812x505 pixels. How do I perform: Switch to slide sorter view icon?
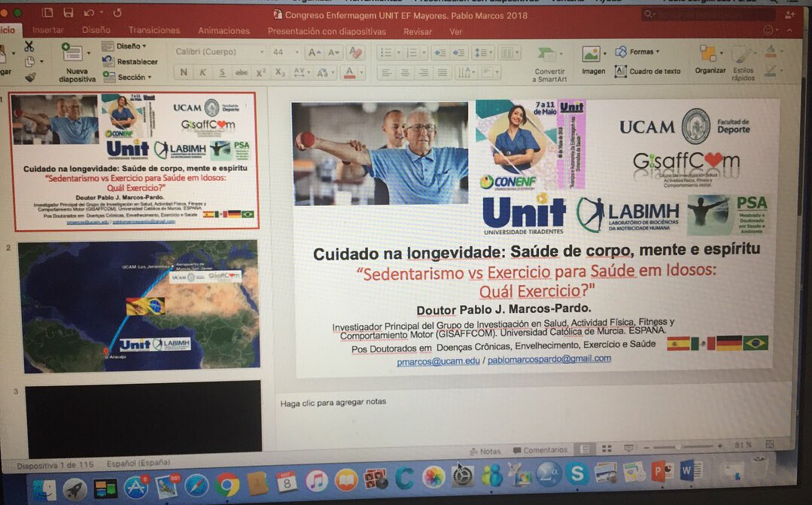tap(607, 449)
